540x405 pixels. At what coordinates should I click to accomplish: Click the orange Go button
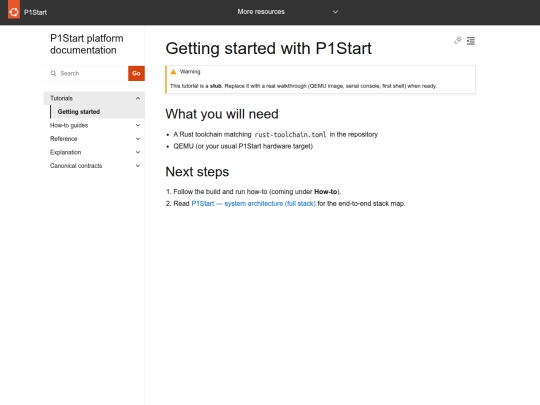[x=136, y=73]
